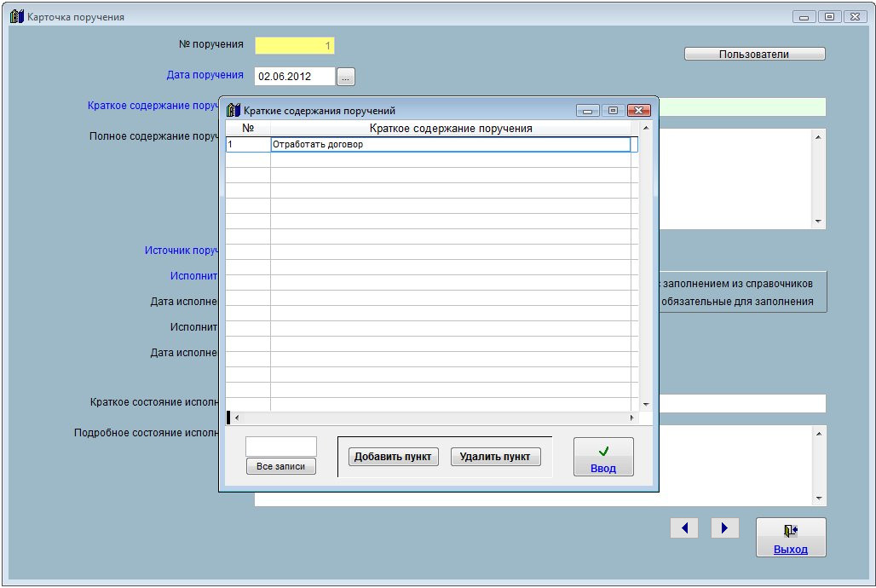Select the row number cell '1'
This screenshot has width=876, height=588.
(248, 144)
